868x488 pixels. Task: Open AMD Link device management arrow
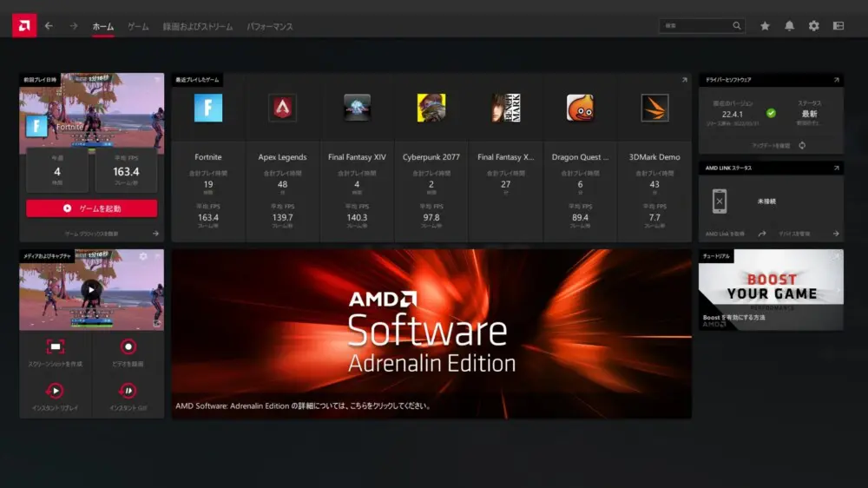click(836, 234)
